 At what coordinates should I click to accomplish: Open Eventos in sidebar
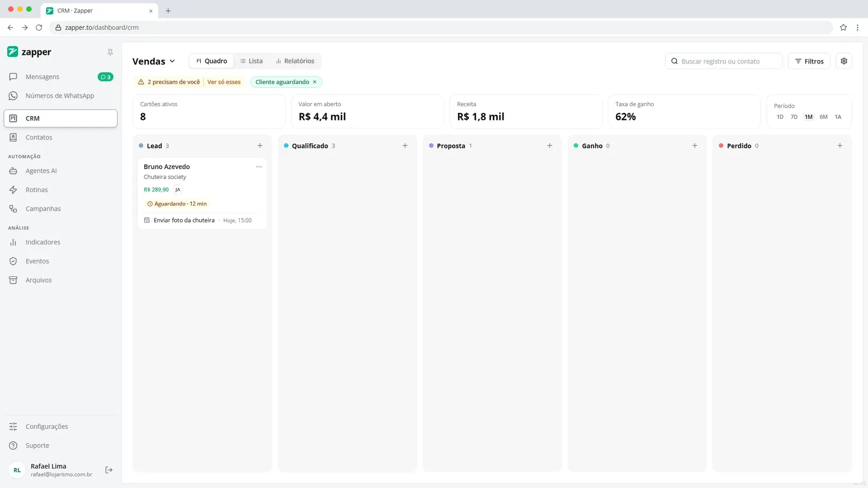click(x=61, y=261)
